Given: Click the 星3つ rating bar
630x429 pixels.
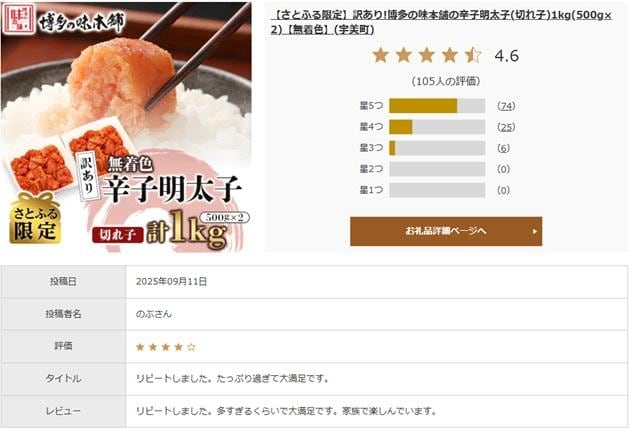Looking at the screenshot, I should 437,148.
